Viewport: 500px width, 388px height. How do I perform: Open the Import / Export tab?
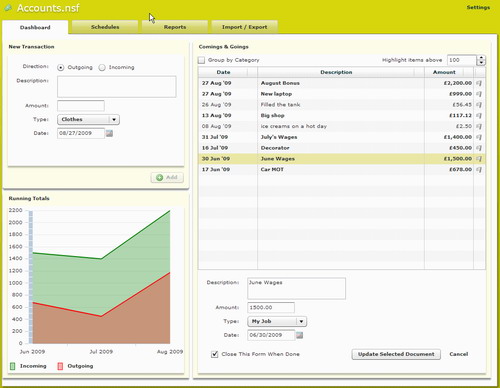[x=244, y=27]
